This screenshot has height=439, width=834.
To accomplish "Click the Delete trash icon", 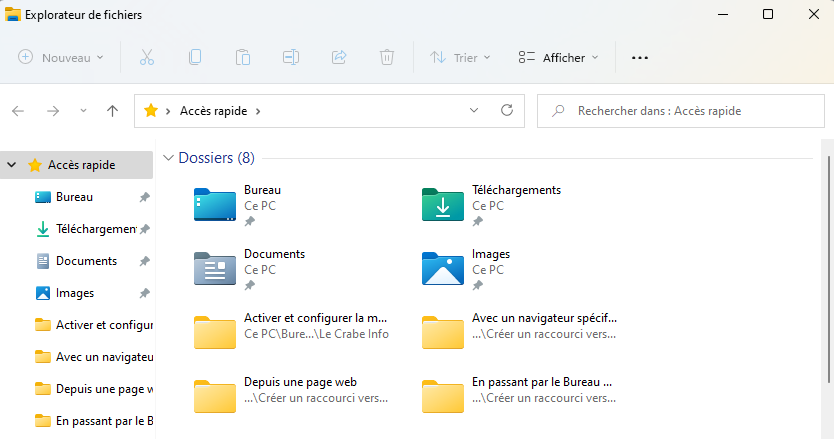I will pyautogui.click(x=387, y=57).
